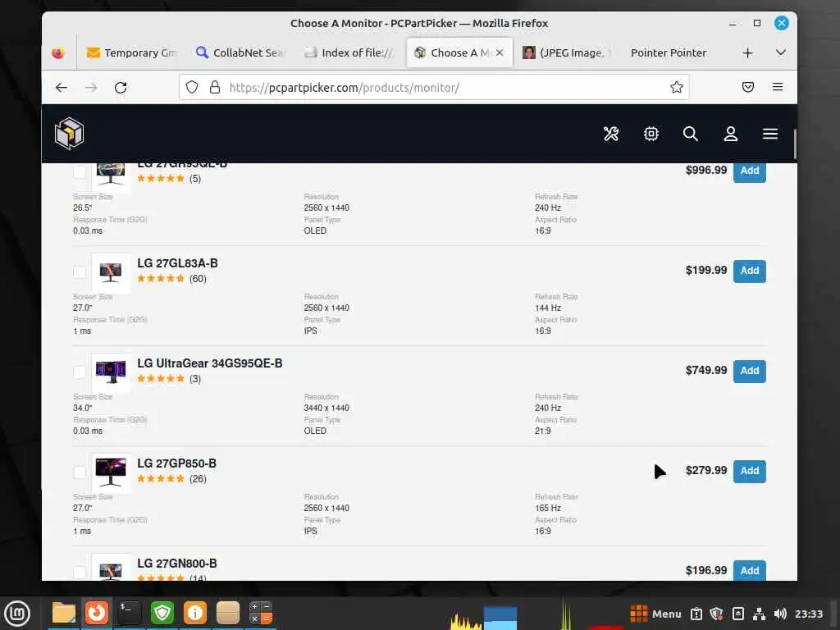Bookmark this page with the star icon

tap(677, 87)
